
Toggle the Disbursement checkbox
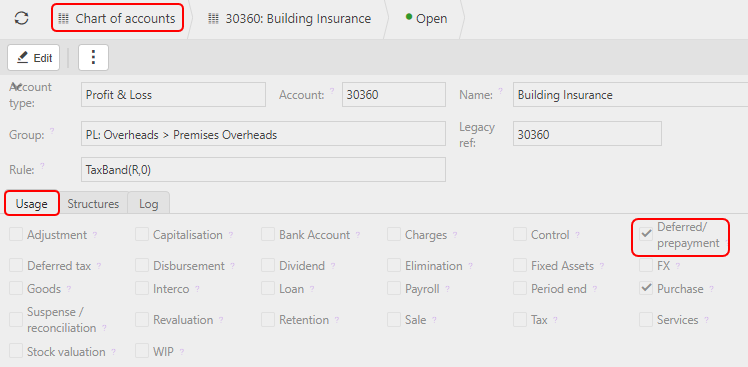pyautogui.click(x=142, y=265)
